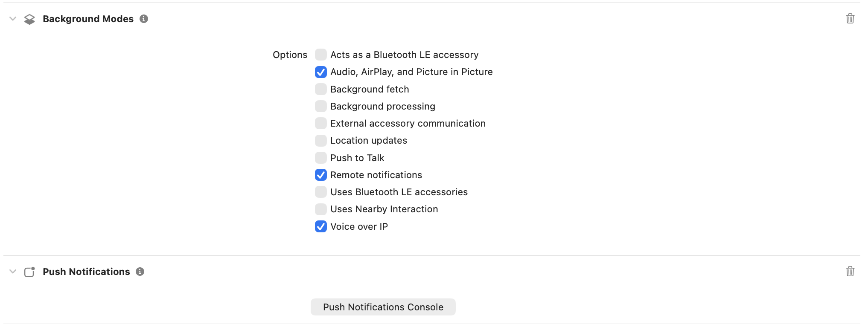Click the trash icon to remove Push Notifications
Viewport: 868px width, 324px height.
tap(850, 272)
